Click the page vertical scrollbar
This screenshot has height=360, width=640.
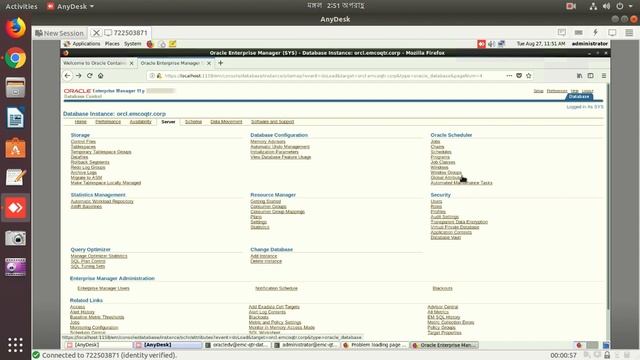pyautogui.click(x=607, y=196)
